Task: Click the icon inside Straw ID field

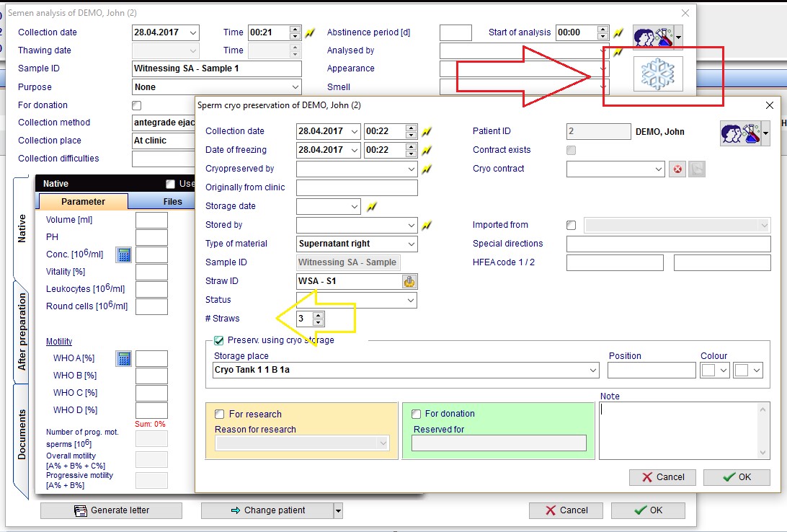Action: click(409, 282)
